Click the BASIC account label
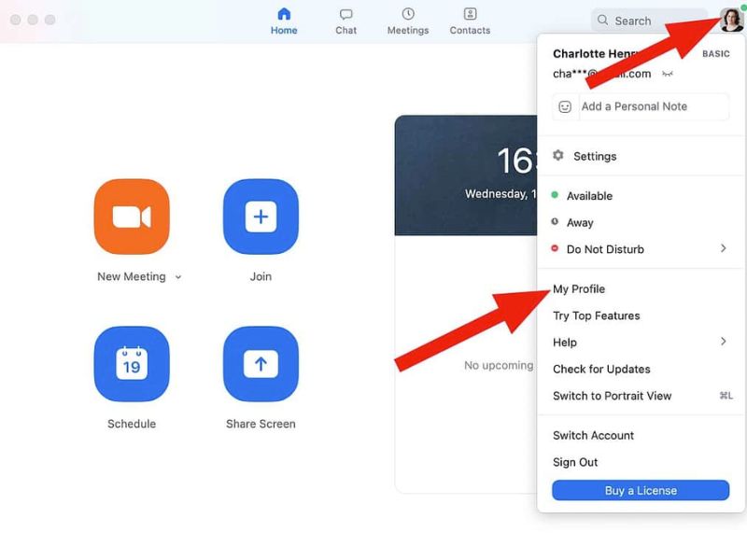 pos(715,54)
